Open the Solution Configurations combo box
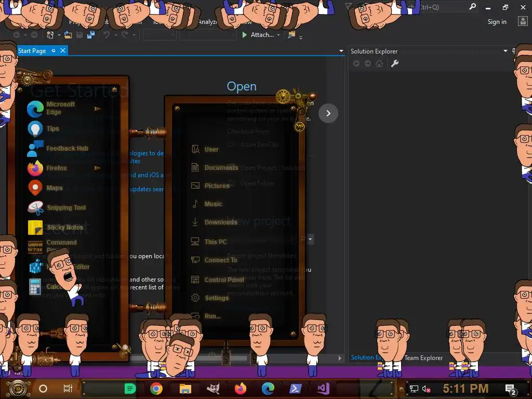The image size is (532, 399). (159, 35)
